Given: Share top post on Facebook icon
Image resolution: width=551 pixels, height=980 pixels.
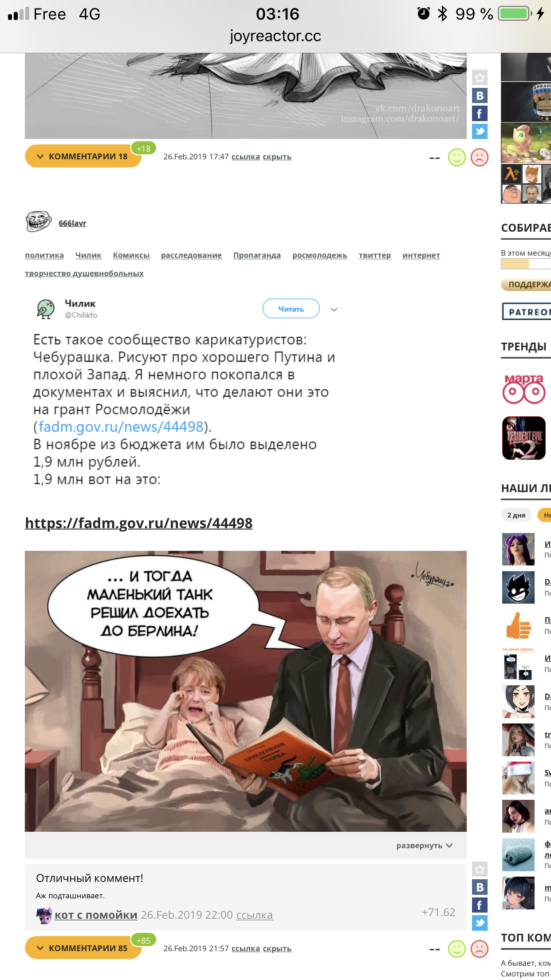Looking at the screenshot, I should point(480,114).
